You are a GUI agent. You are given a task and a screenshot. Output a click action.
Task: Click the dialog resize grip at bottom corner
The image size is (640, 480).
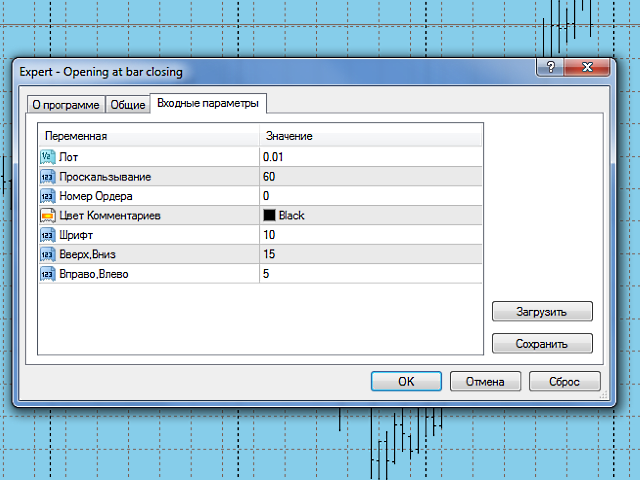coord(603,395)
